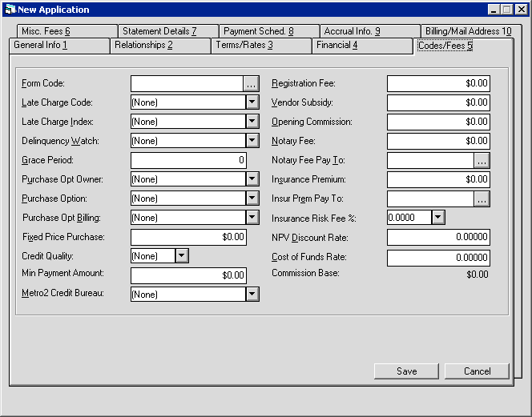Switch to Billing/Mail Address 10 tab

471,31
